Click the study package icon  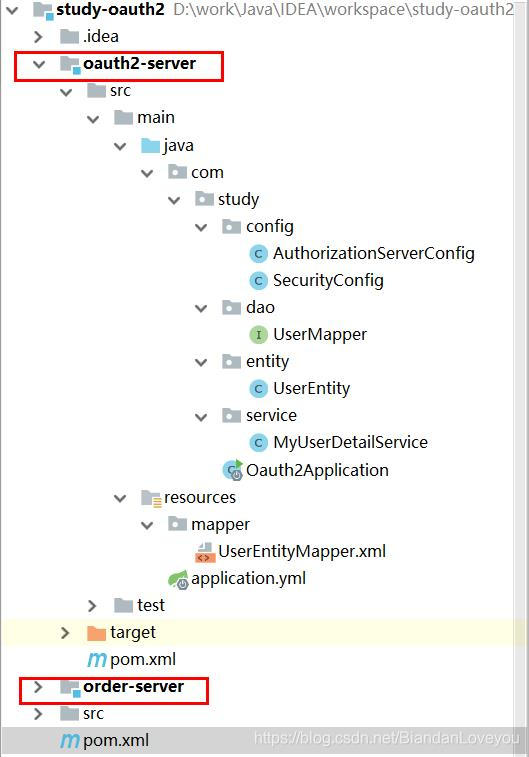point(204,199)
